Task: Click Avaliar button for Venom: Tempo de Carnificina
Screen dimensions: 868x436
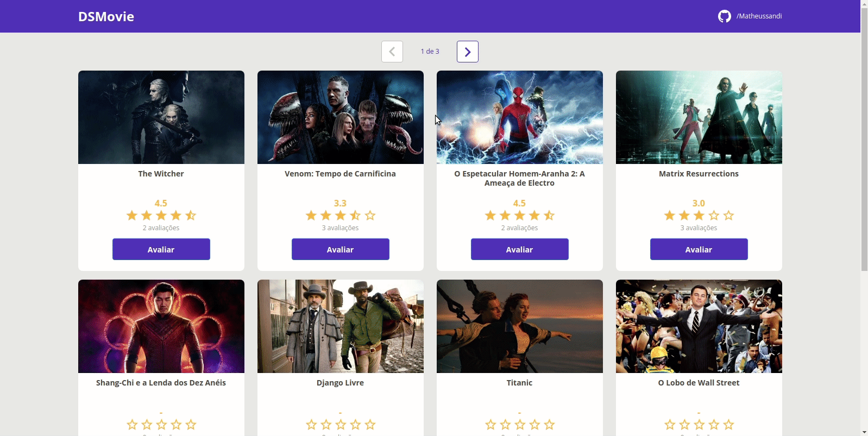Action: pos(341,249)
